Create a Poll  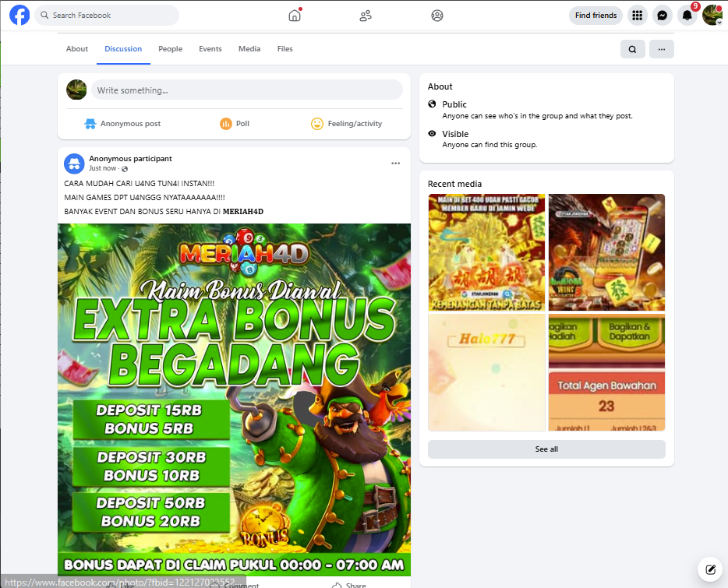coord(235,124)
